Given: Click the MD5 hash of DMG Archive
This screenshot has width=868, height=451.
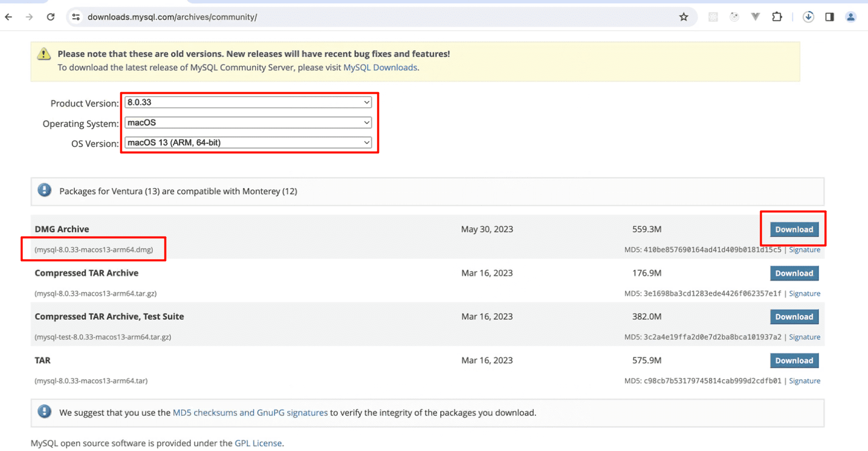Looking at the screenshot, I should (x=712, y=250).
